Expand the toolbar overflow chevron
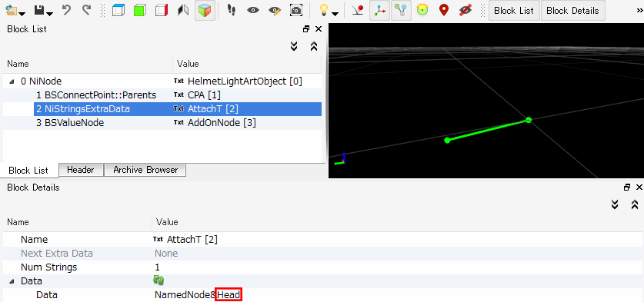Viewport: 644px width, 302px height. (x=639, y=12)
